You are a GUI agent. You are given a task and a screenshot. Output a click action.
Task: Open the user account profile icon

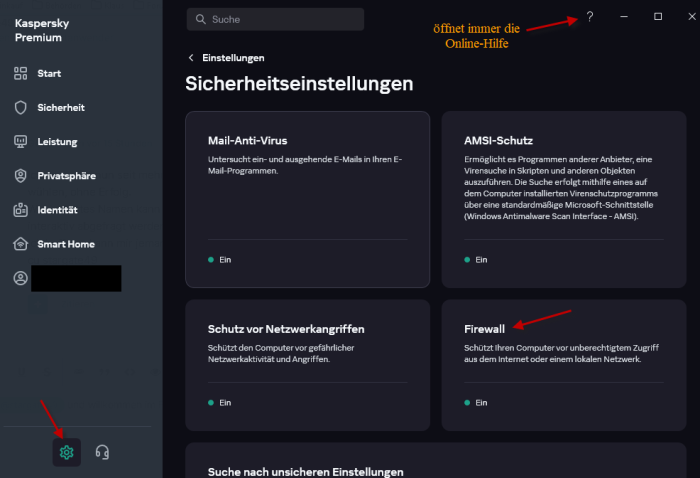(x=21, y=278)
